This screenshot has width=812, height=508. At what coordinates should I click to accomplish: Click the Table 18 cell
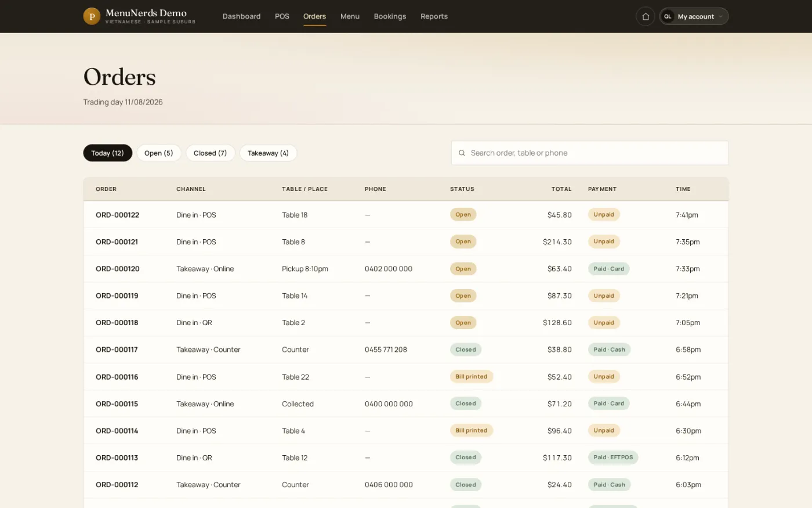295,215
